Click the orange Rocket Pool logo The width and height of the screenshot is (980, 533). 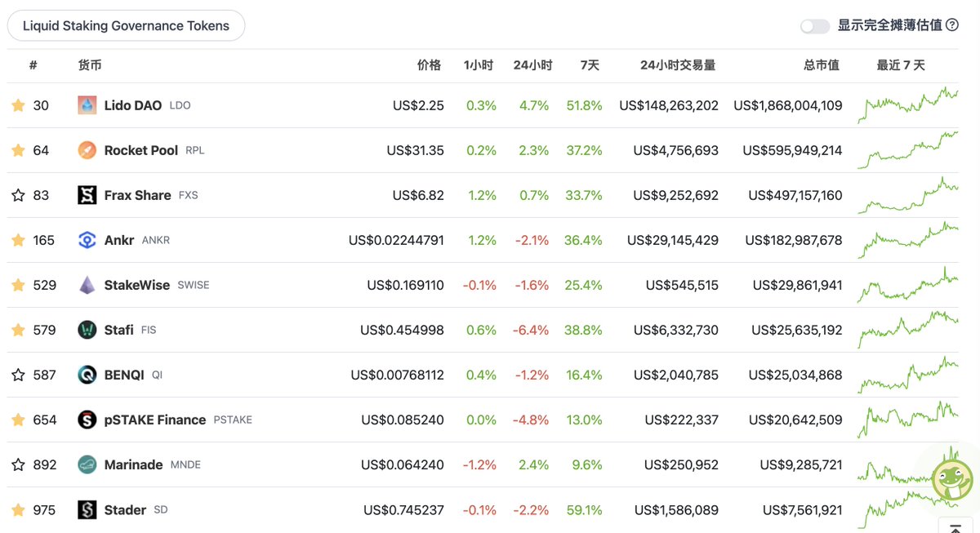(87, 150)
